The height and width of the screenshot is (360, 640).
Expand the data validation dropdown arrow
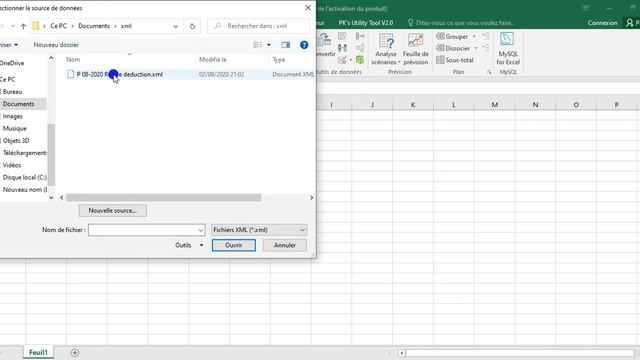coord(350,60)
